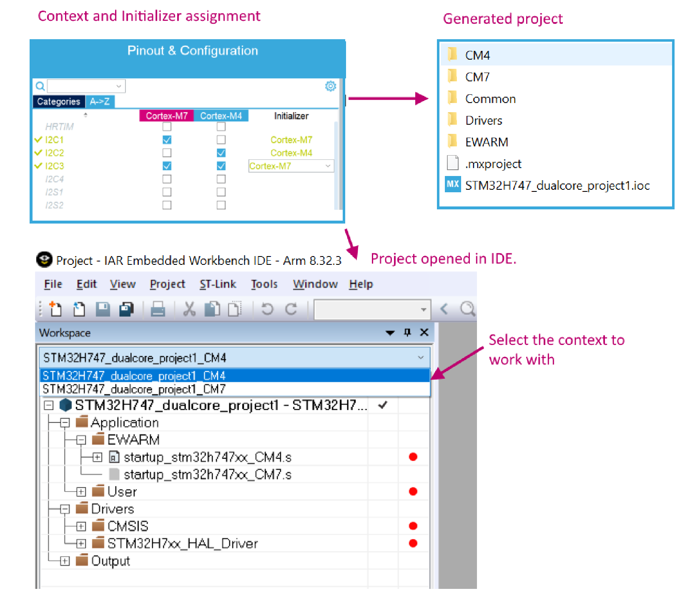Close the Workspace panel
Image resolution: width=695 pixels, height=616 pixels.
pyautogui.click(x=424, y=332)
